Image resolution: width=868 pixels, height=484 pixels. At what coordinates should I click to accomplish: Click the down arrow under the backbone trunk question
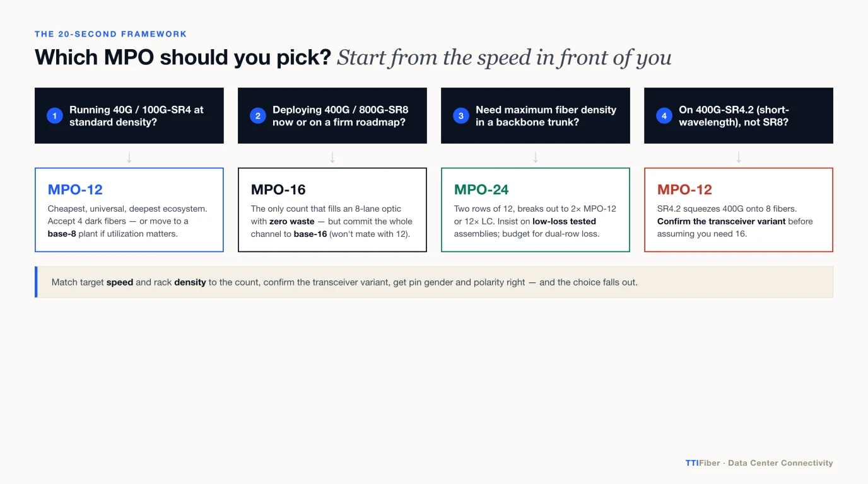pyautogui.click(x=536, y=157)
